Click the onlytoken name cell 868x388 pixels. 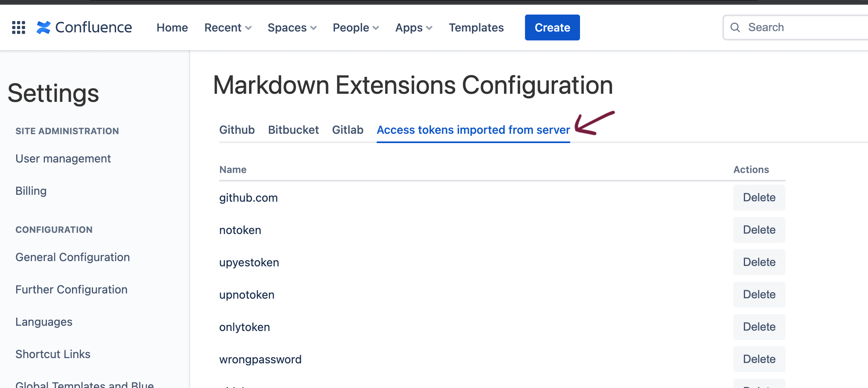pyautogui.click(x=245, y=327)
